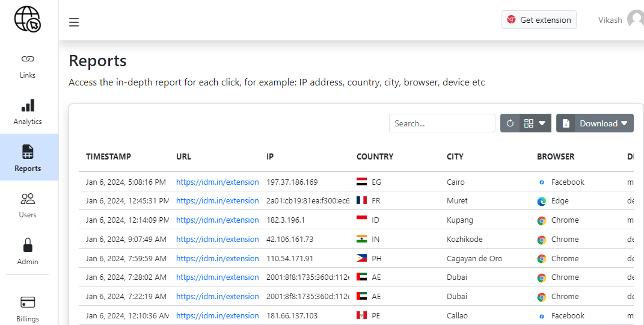
Task: Select IP 182.3.196.1
Action: click(286, 220)
